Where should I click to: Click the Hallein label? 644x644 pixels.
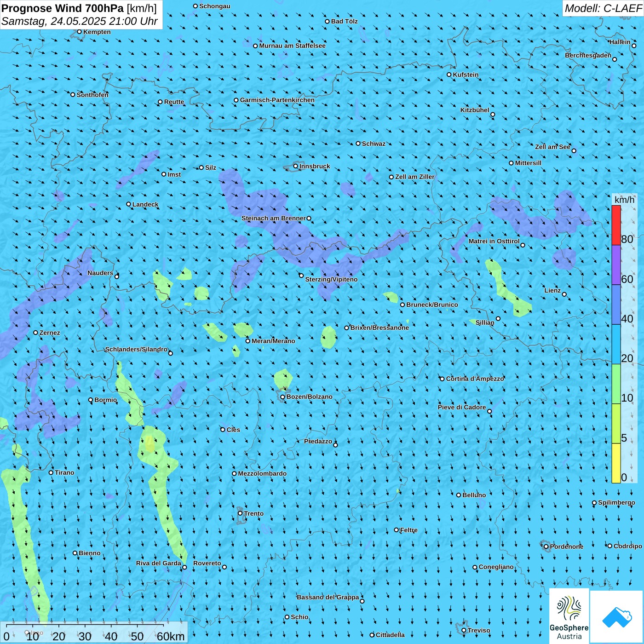(x=620, y=42)
